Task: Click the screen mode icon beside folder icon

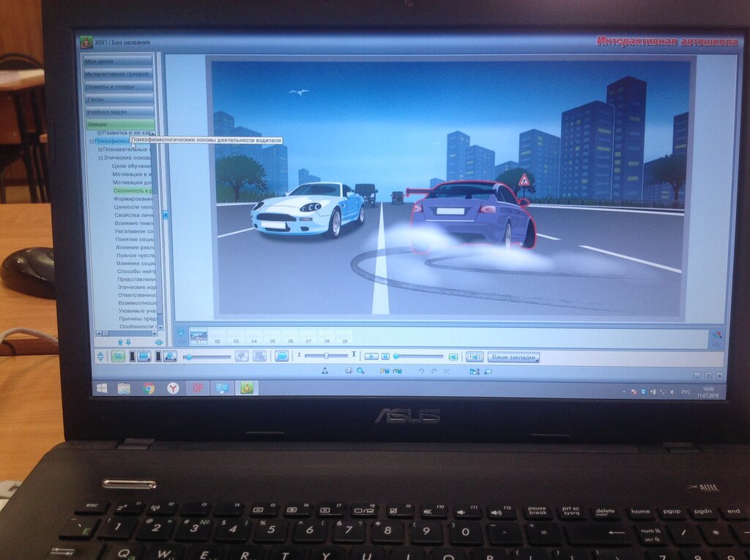Action: pyautogui.click(x=488, y=372)
